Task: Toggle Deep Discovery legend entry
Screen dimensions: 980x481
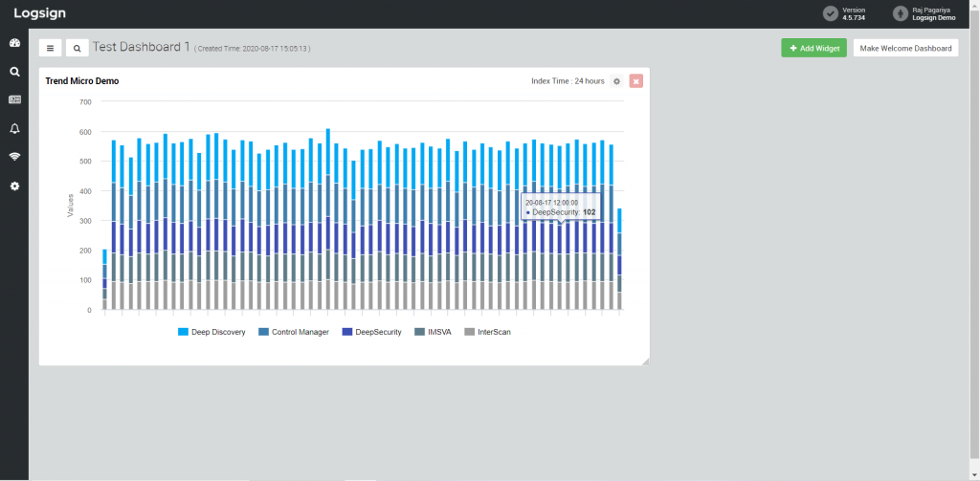Action: pos(212,333)
